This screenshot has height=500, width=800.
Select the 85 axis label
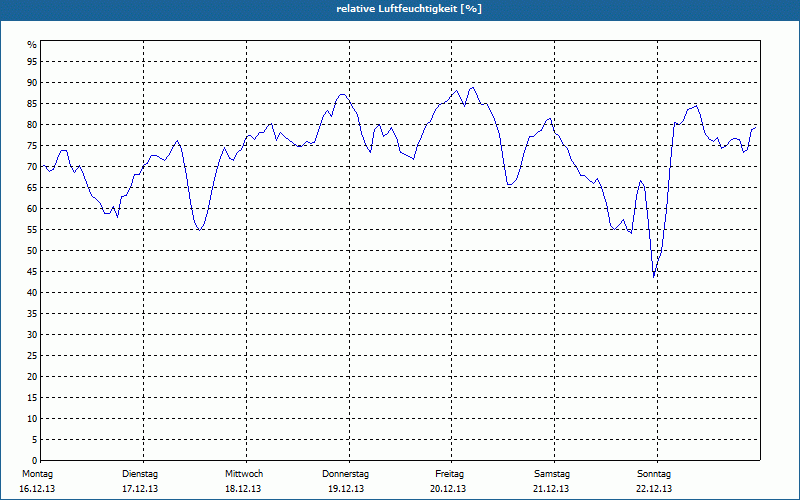pyautogui.click(x=32, y=104)
